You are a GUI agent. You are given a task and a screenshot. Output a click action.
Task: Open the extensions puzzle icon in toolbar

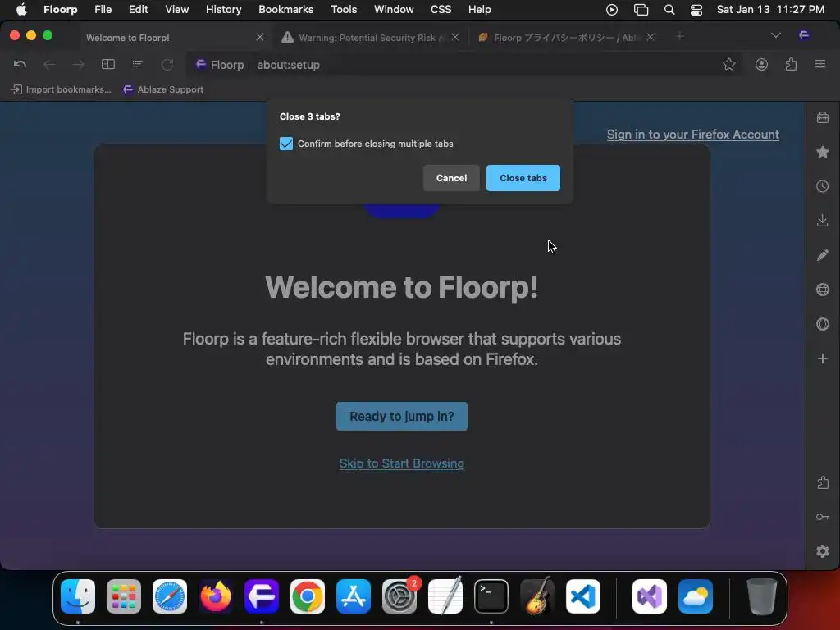pos(791,64)
